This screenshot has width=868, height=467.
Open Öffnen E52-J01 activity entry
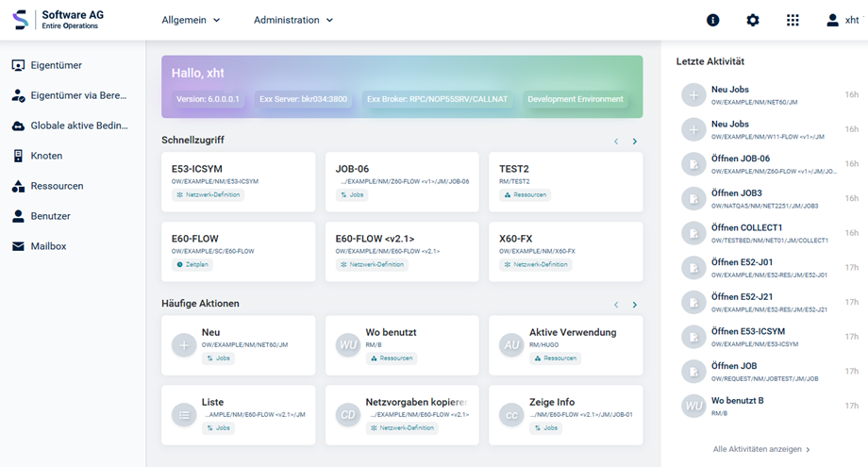[x=770, y=268]
